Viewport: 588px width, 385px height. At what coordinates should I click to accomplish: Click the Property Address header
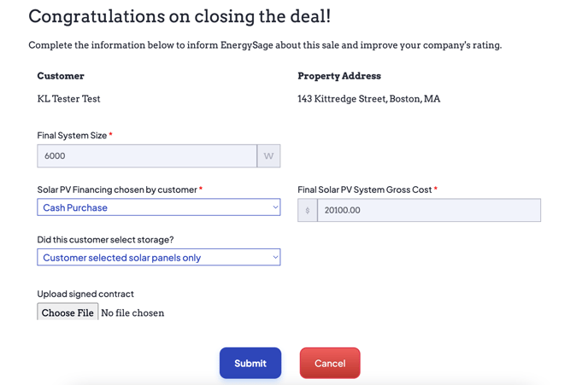339,76
